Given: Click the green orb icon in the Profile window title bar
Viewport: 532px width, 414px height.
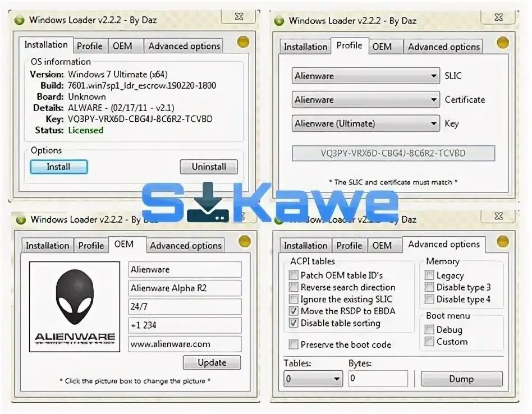Looking at the screenshot, I should (x=279, y=21).
